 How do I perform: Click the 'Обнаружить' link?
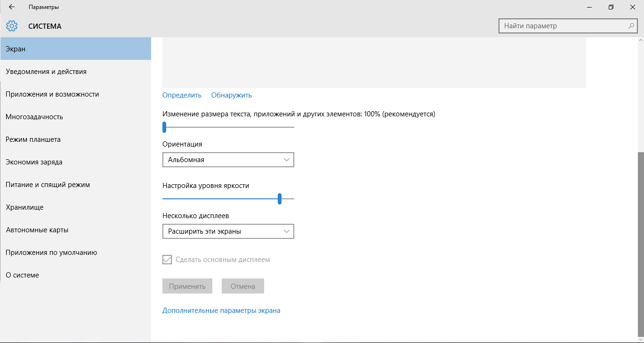(x=232, y=95)
